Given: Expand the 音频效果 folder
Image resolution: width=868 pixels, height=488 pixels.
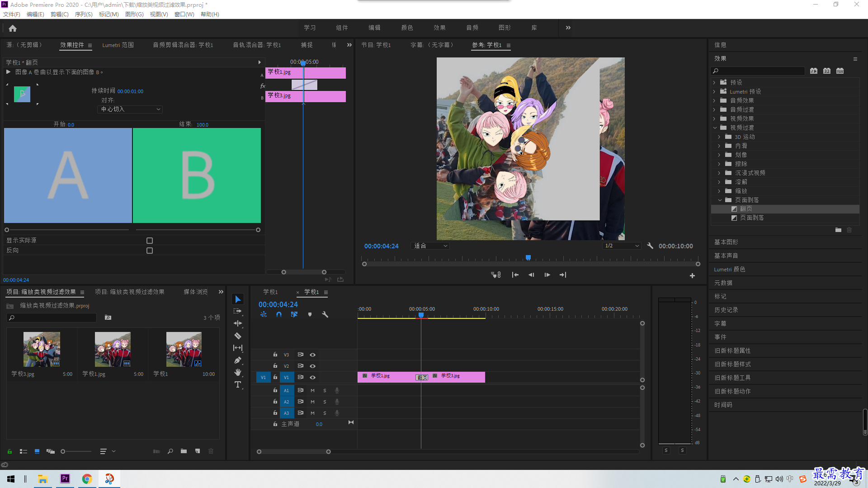Looking at the screenshot, I should pos(715,100).
